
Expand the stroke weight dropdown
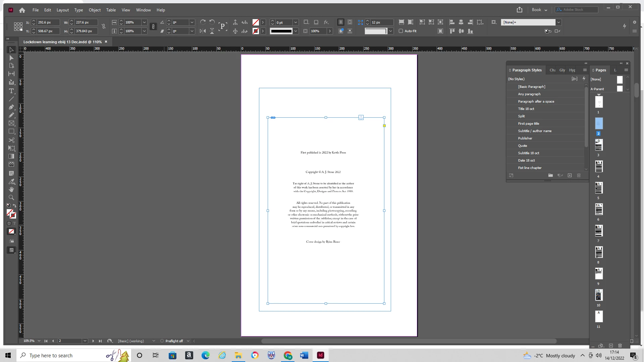[296, 22]
